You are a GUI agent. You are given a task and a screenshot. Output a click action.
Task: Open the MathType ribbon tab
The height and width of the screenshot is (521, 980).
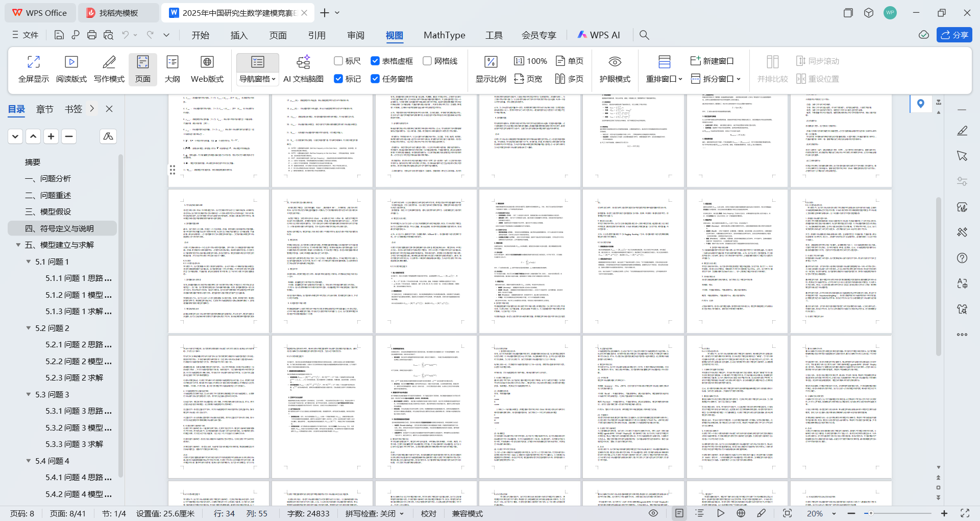pyautogui.click(x=445, y=35)
